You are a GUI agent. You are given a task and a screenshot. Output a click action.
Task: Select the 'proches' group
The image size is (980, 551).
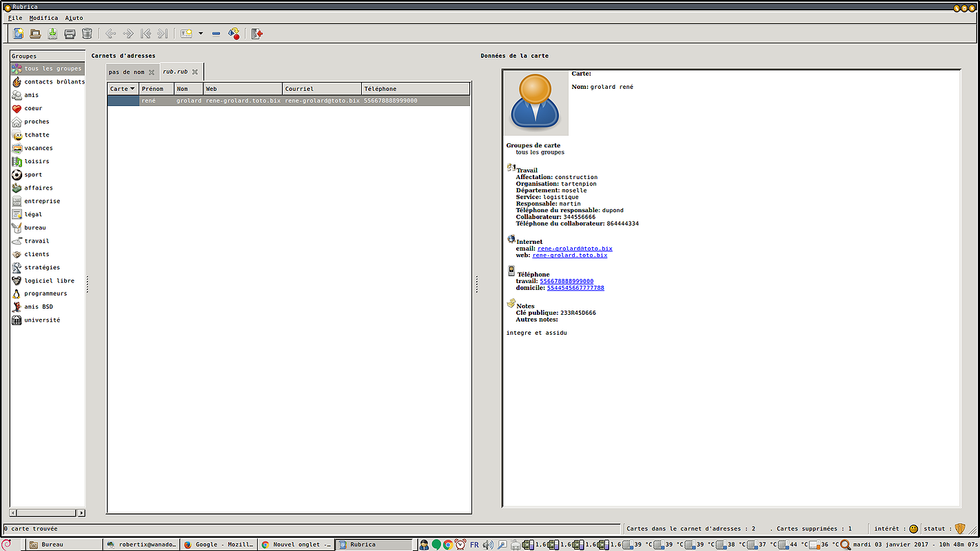[47, 122]
